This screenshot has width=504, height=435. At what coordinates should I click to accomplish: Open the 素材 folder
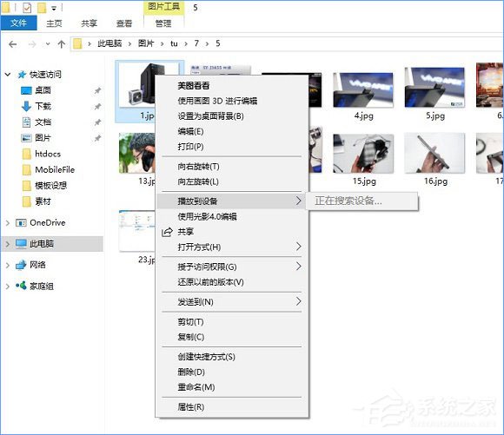coord(43,201)
